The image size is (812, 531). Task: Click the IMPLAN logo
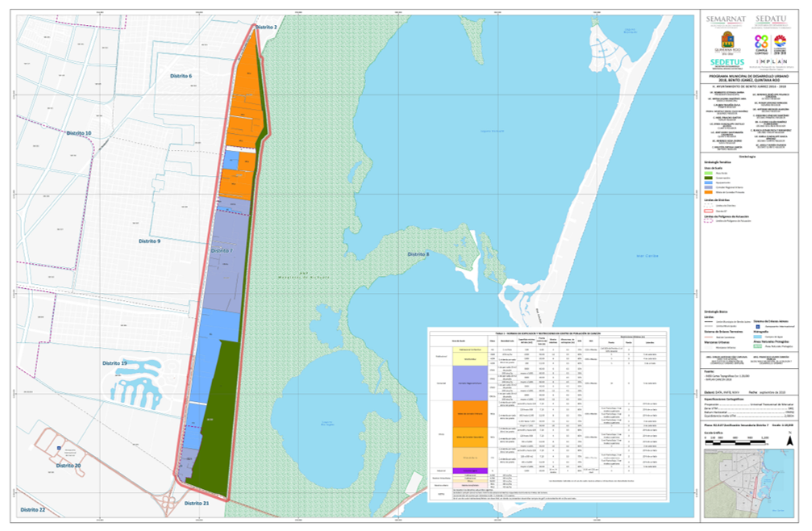[x=772, y=61]
